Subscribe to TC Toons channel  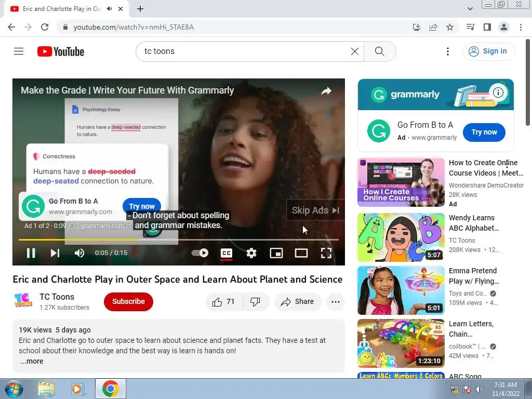click(129, 301)
